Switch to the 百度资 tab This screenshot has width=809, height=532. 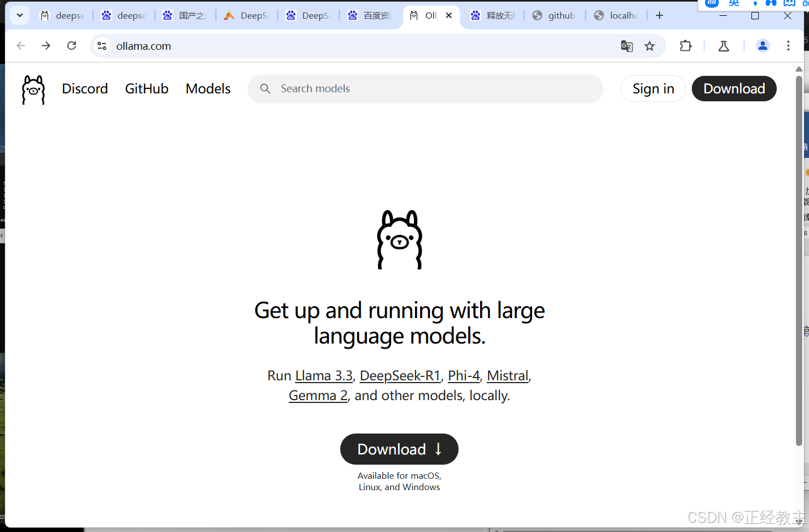click(370, 15)
